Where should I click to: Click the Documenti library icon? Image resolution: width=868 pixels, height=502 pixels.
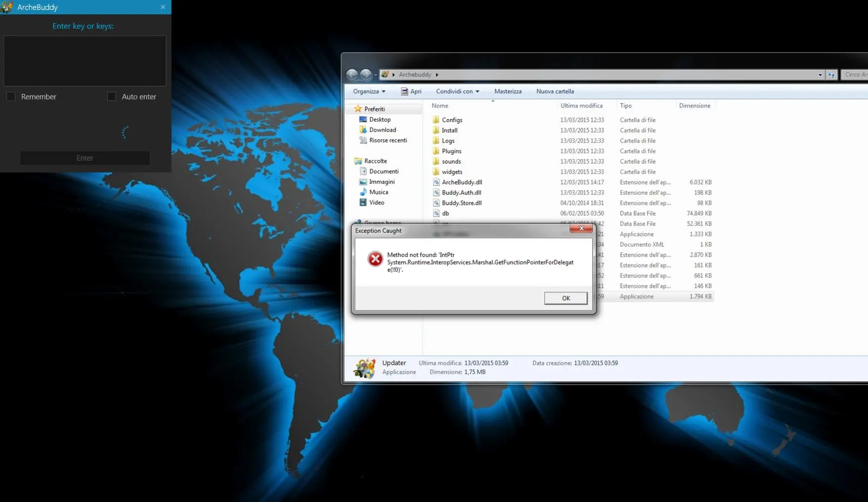click(x=363, y=171)
